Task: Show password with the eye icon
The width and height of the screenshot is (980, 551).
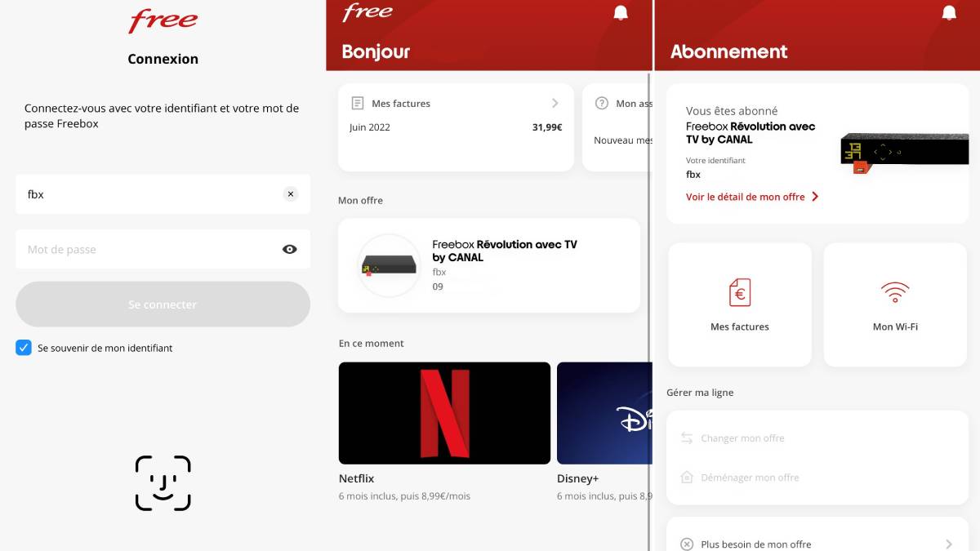Action: coord(290,250)
